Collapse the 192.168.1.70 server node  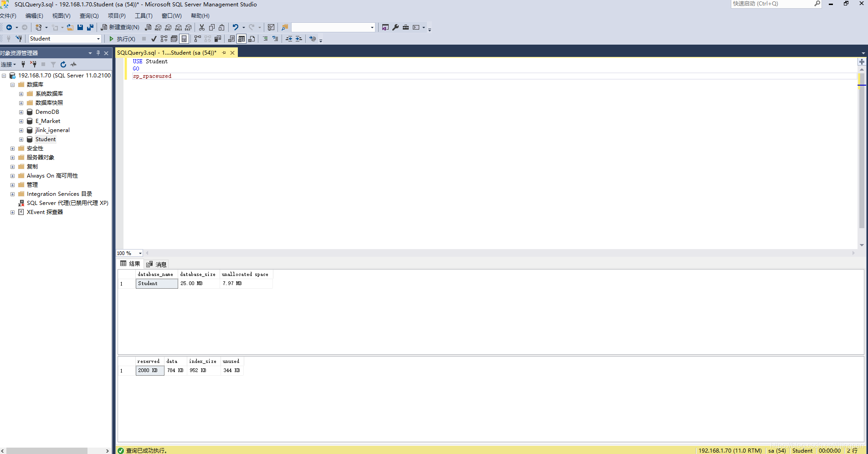tap(4, 76)
